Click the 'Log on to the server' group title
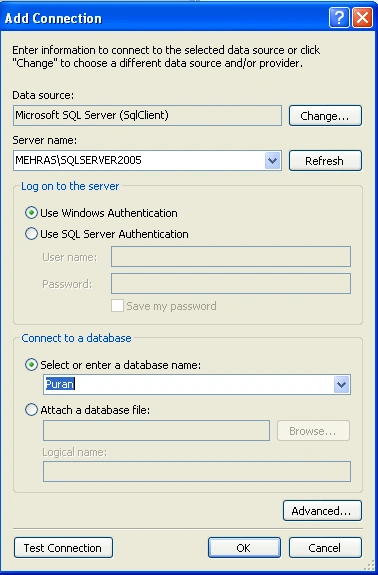This screenshot has width=378, height=575. click(x=70, y=186)
